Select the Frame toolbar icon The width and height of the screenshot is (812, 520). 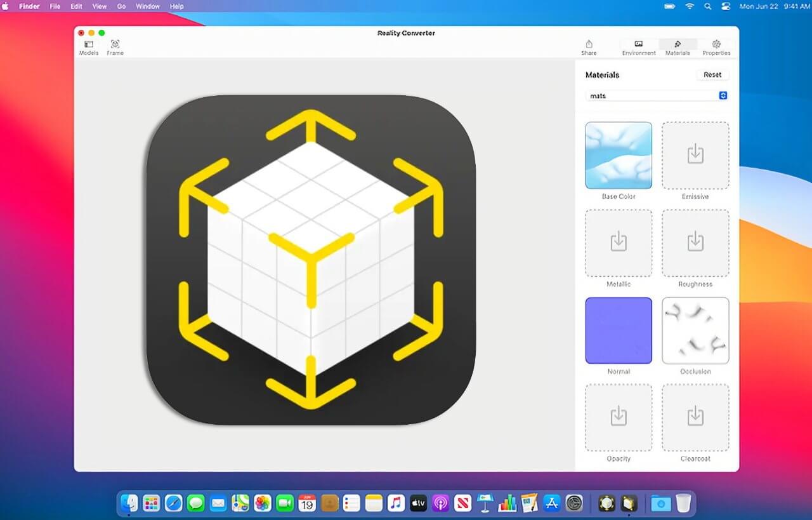[115, 48]
